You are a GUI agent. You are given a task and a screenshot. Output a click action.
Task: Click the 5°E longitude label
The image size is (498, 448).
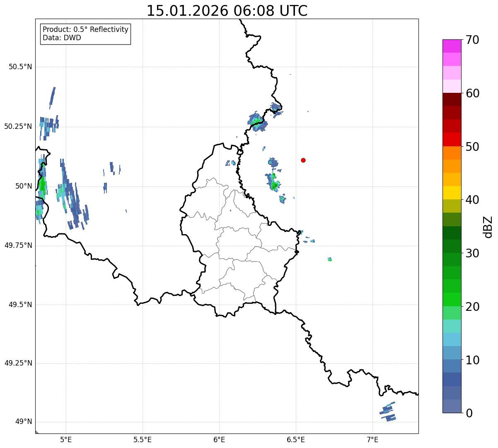click(x=66, y=439)
